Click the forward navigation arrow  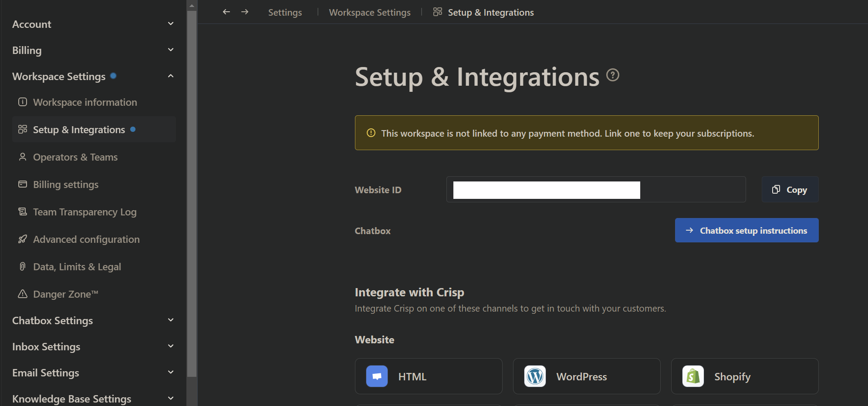[245, 12]
